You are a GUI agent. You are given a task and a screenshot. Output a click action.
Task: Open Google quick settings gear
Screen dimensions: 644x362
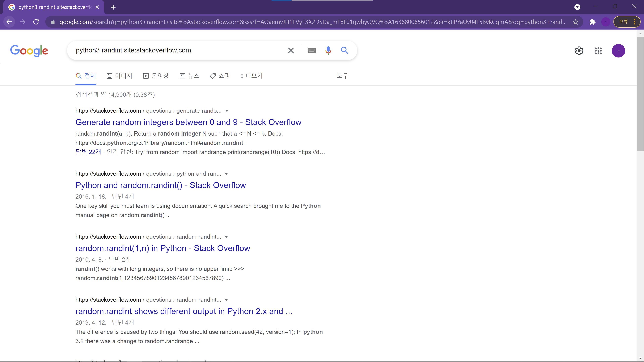[579, 51]
